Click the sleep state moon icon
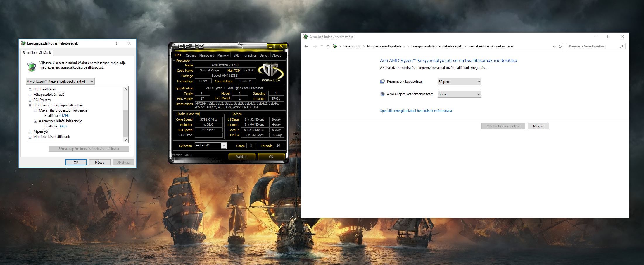Screen dimensions: 644x265 (382, 94)
